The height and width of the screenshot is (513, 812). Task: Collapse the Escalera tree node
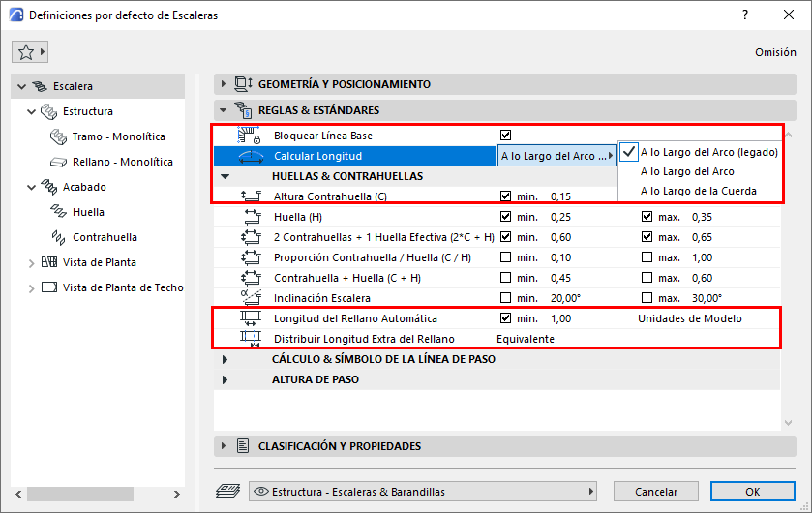[21, 86]
